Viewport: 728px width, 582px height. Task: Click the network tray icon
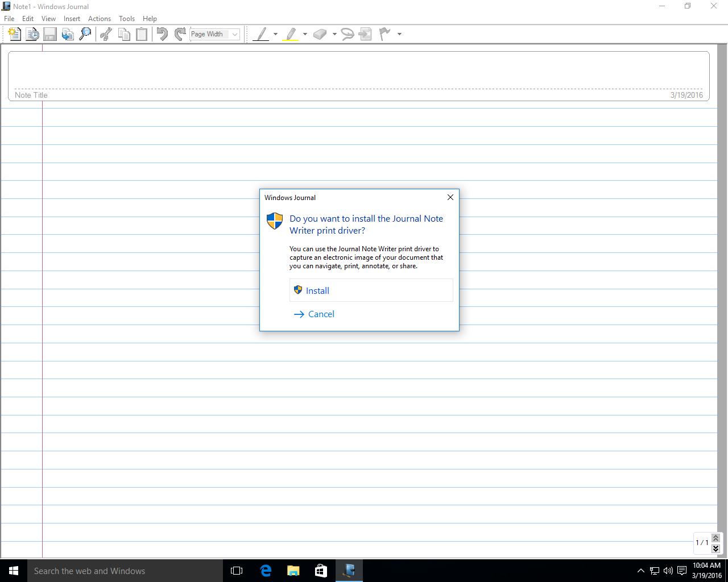point(655,571)
